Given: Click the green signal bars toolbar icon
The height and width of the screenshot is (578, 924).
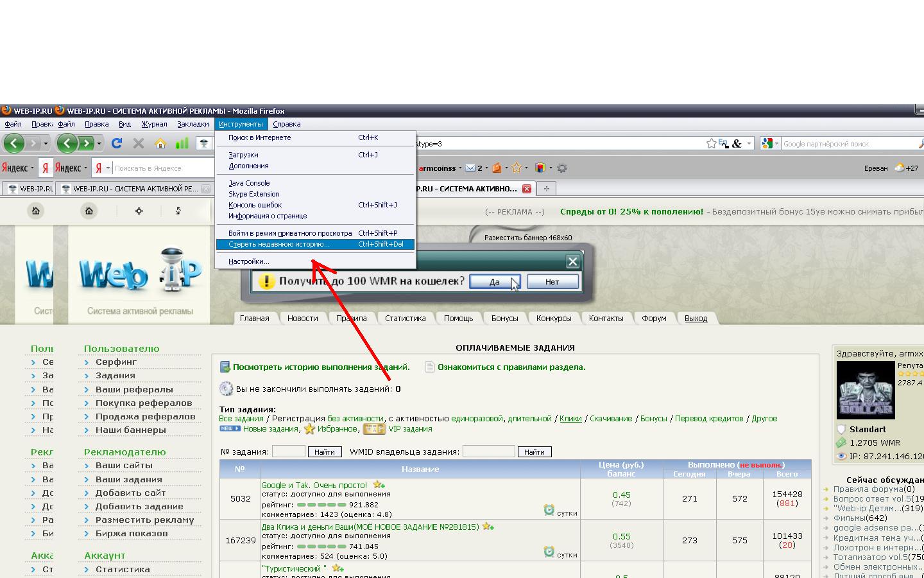Looking at the screenshot, I should click(x=182, y=143).
